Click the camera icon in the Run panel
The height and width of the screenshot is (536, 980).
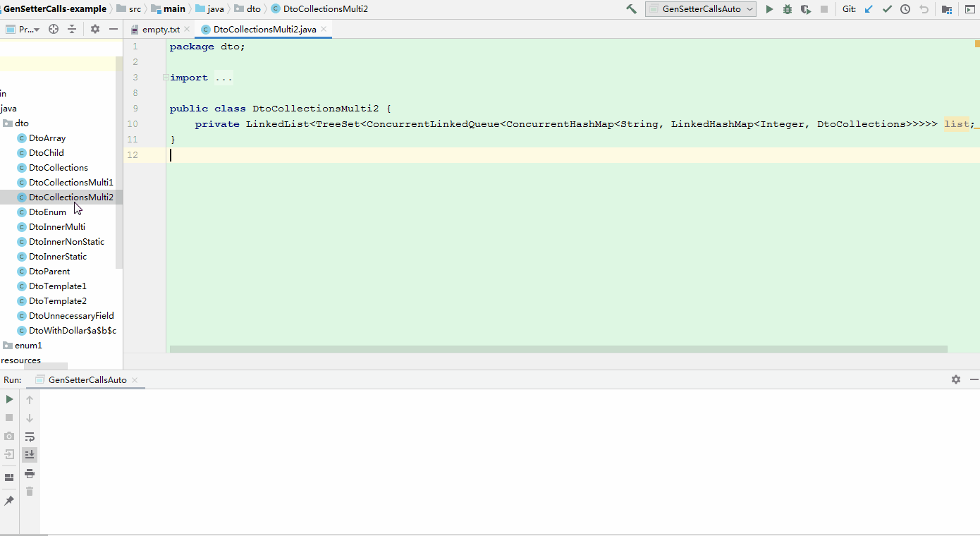9,436
